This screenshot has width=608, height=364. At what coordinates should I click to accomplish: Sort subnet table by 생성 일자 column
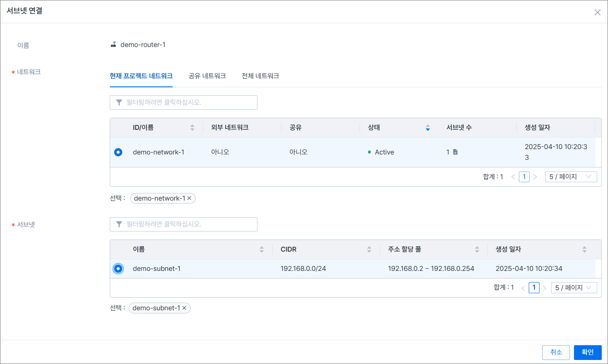[584, 249]
